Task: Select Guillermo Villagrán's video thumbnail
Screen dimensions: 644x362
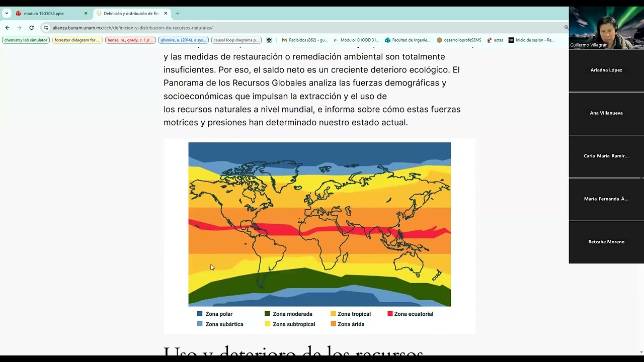Action: pyautogui.click(x=606, y=28)
